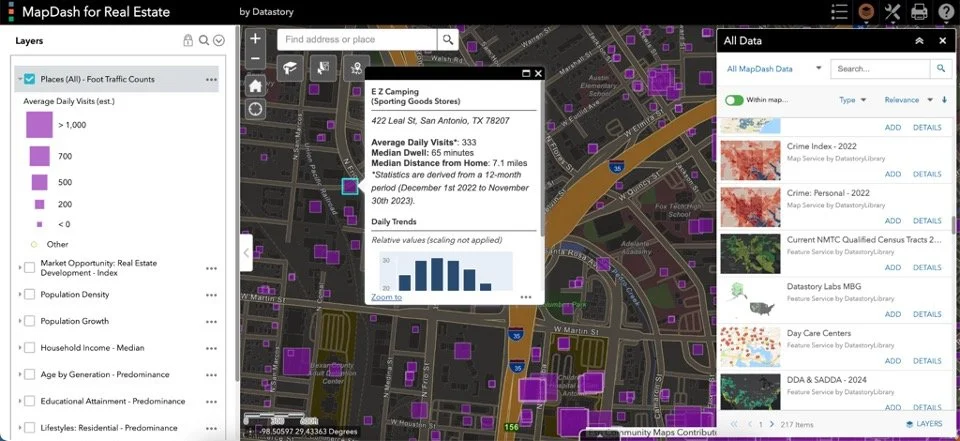Open options for Household Income layer
Viewport: 960px width, 441px height.
point(212,348)
